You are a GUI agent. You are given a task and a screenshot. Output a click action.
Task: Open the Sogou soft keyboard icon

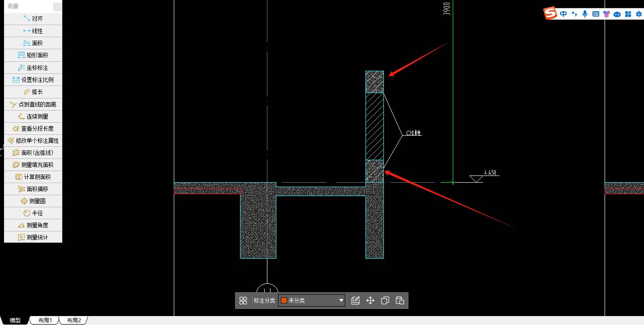[x=596, y=14]
